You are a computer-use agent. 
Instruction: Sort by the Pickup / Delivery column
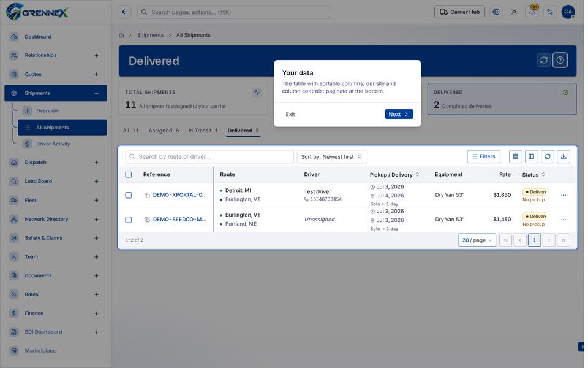pyautogui.click(x=394, y=175)
